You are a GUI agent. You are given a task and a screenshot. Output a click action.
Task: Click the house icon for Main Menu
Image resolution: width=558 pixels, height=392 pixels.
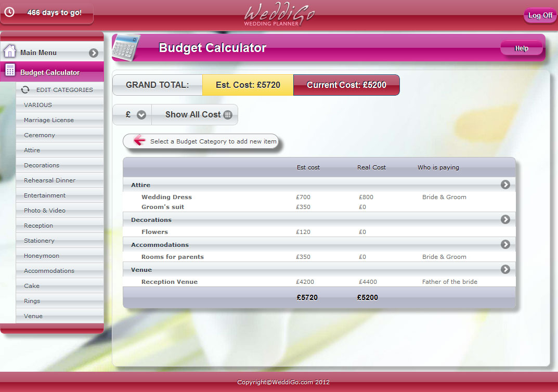click(9, 51)
